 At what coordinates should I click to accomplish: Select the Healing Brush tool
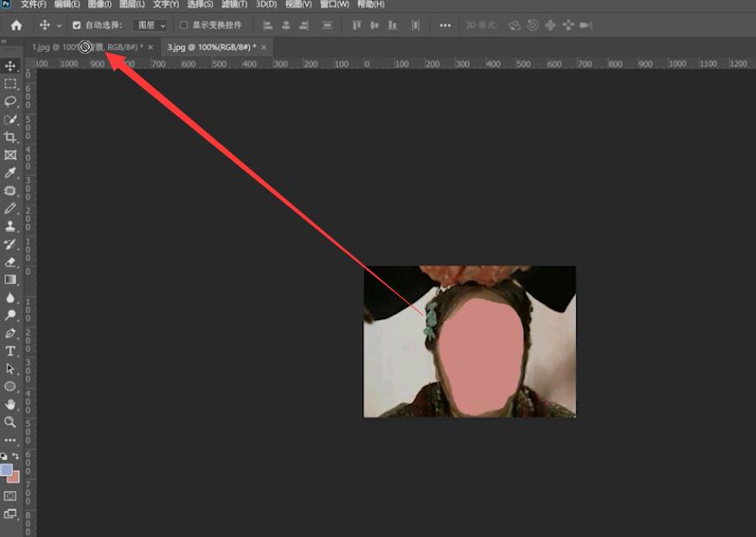point(10,190)
